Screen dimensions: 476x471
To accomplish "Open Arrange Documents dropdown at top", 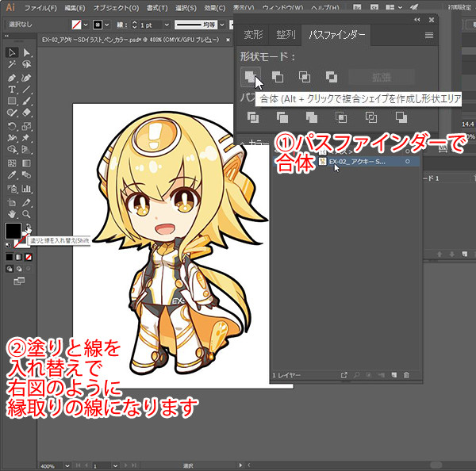I will click(x=394, y=7).
